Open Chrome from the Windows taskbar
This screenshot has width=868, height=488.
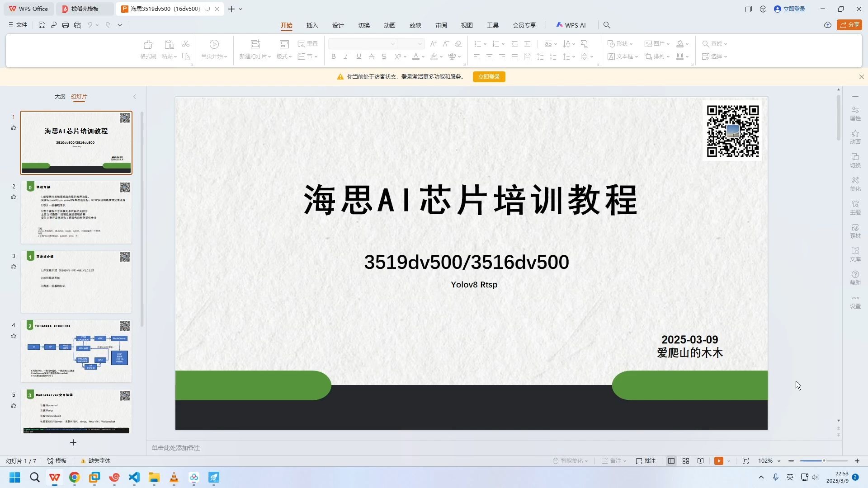(x=75, y=478)
